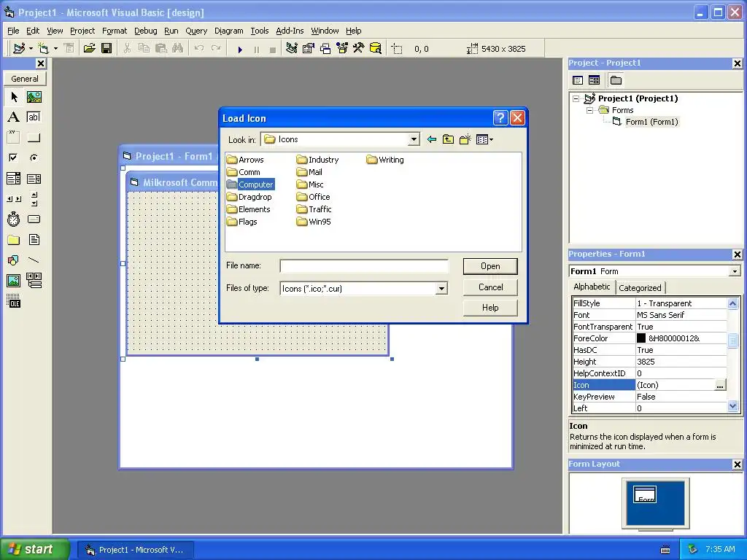Select the Timer control tool
The height and width of the screenshot is (560, 747).
coord(14,219)
